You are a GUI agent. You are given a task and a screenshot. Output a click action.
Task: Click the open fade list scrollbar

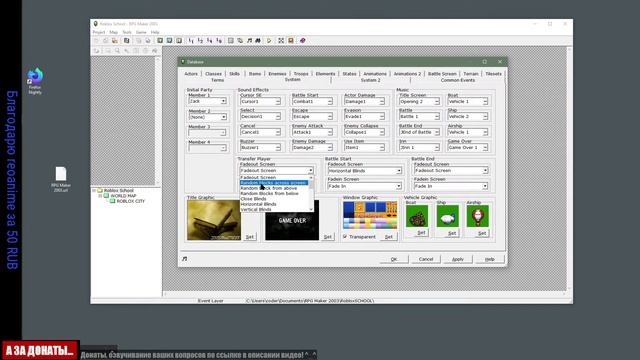[x=311, y=193]
